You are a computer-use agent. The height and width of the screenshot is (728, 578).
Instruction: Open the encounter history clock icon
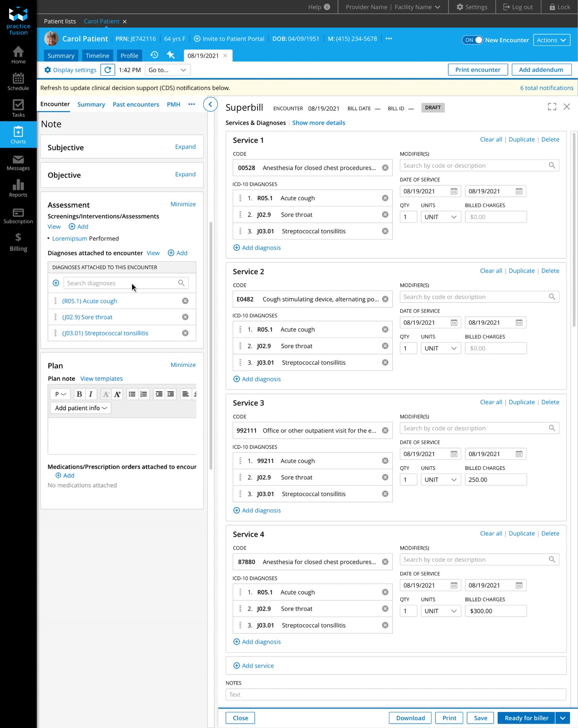[x=154, y=55]
